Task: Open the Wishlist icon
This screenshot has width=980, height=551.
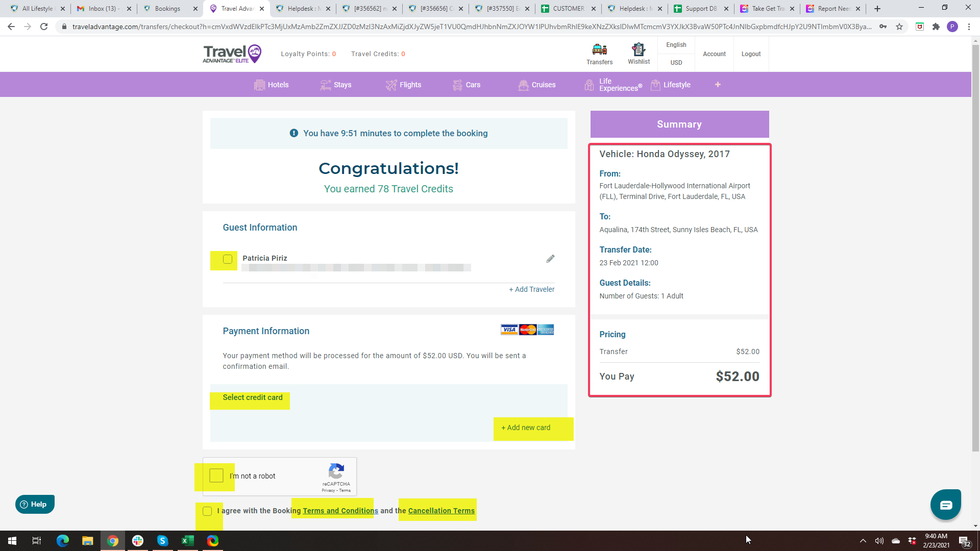Action: coord(639,51)
